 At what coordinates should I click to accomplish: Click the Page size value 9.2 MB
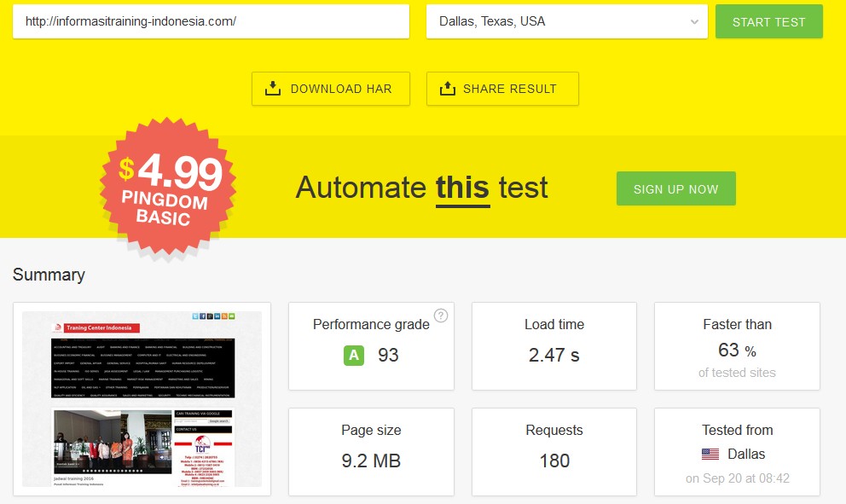click(371, 461)
